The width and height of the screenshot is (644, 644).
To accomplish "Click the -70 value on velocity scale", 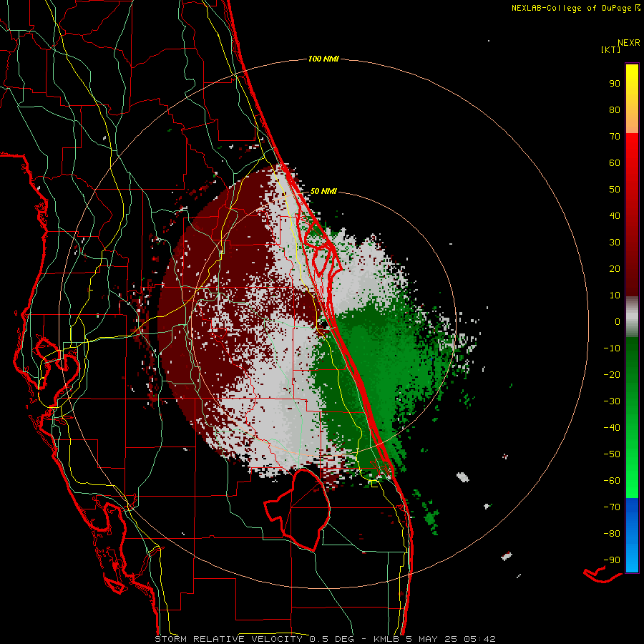I will [x=612, y=507].
